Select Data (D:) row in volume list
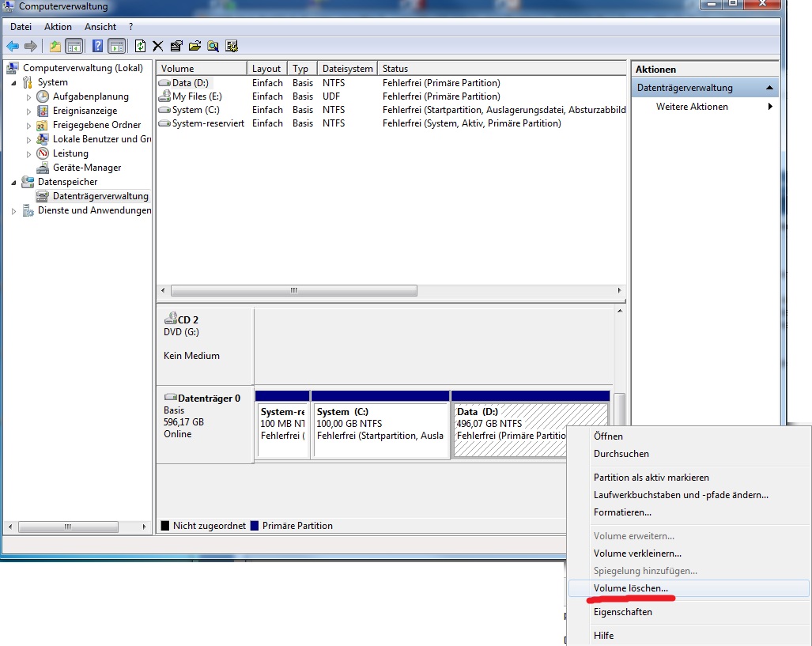This screenshot has width=812, height=646. [391, 83]
